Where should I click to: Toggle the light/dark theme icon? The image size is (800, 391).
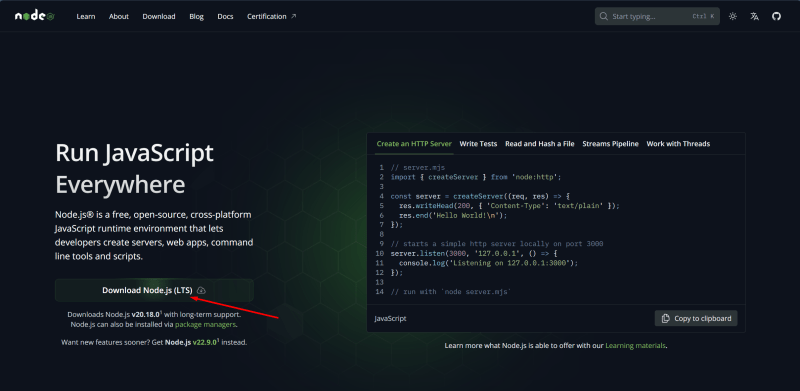tap(733, 16)
